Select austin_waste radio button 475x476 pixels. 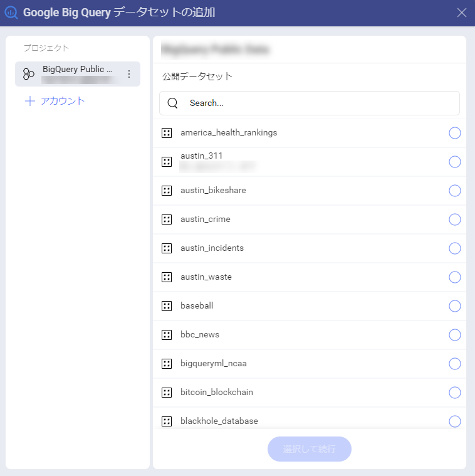point(455,277)
